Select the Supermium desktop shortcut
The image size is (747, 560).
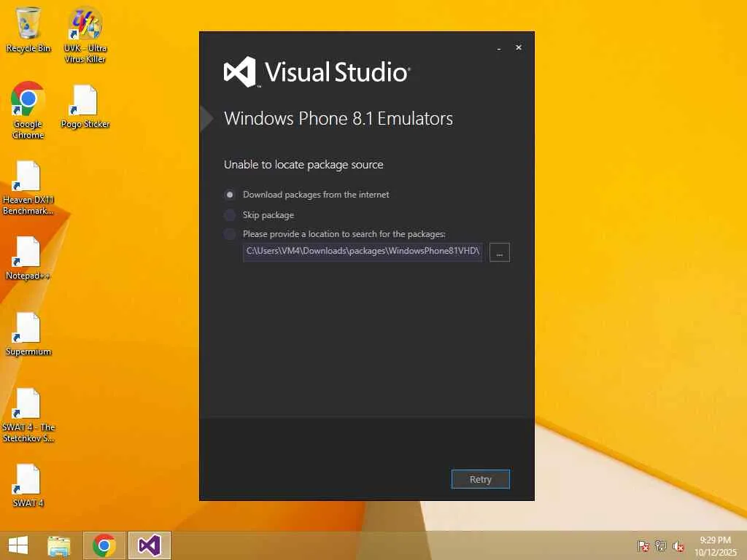(x=28, y=334)
